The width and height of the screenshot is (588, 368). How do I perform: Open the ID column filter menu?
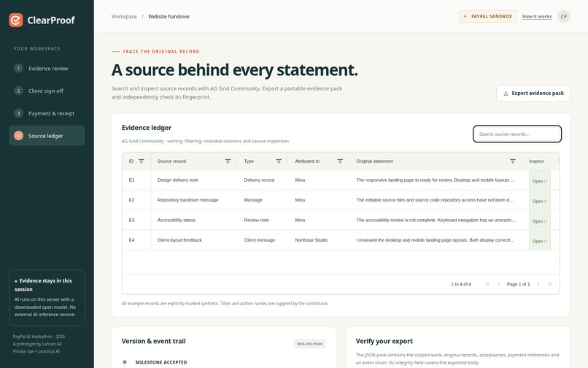(142, 161)
